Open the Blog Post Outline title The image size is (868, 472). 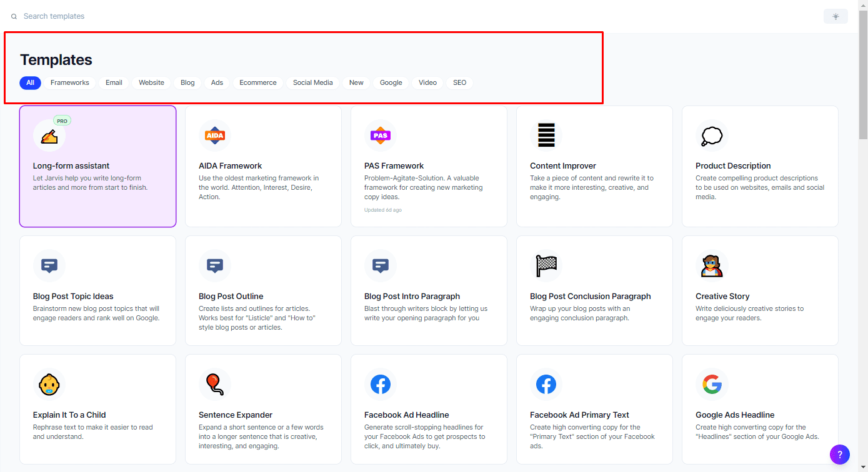click(231, 297)
